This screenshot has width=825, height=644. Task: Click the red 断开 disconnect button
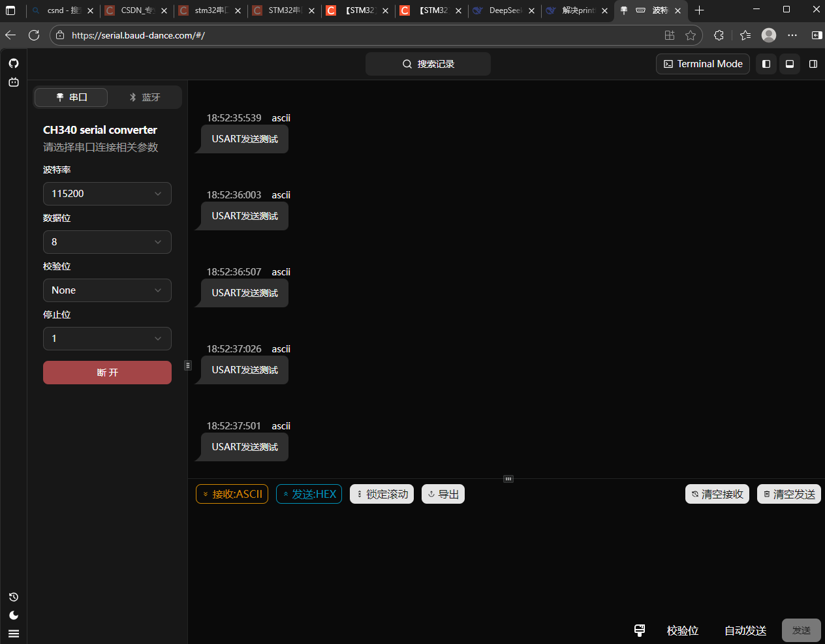(x=107, y=373)
